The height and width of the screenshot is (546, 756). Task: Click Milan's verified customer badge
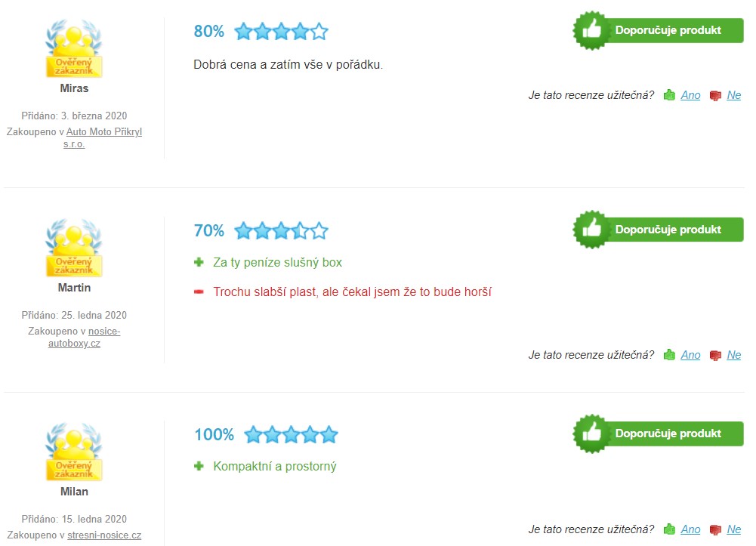pos(74,453)
